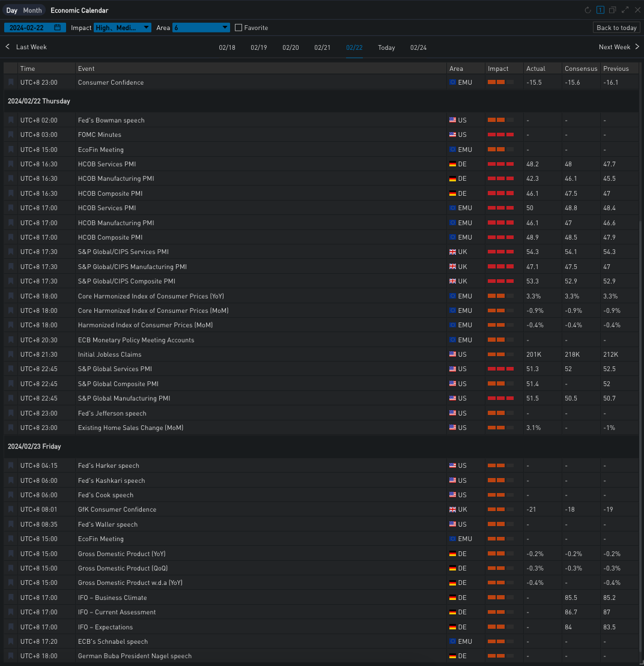Viewport: 644px width, 666px height.
Task: Open the Impact filter dropdown
Action: point(123,28)
